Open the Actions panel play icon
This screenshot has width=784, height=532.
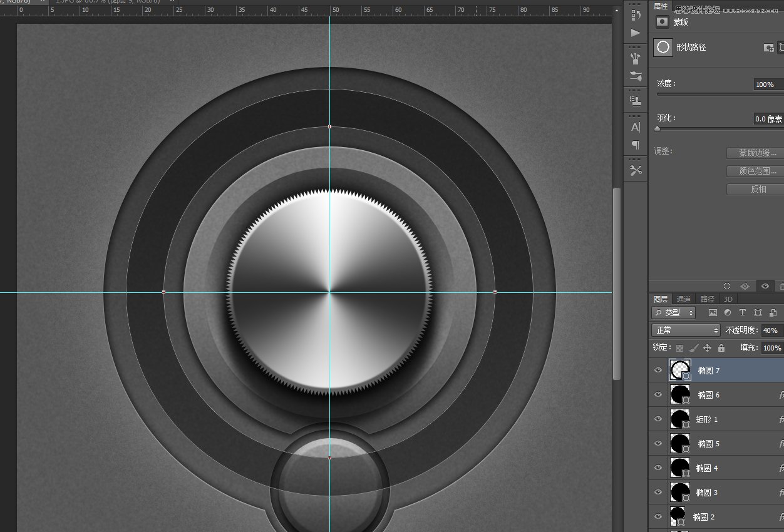coord(636,33)
